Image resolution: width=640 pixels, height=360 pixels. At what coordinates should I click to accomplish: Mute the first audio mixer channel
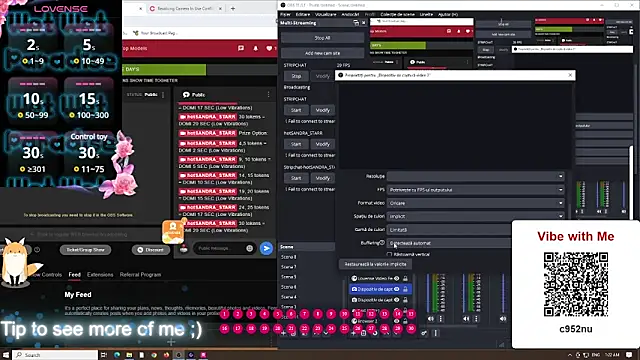(x=431, y=319)
